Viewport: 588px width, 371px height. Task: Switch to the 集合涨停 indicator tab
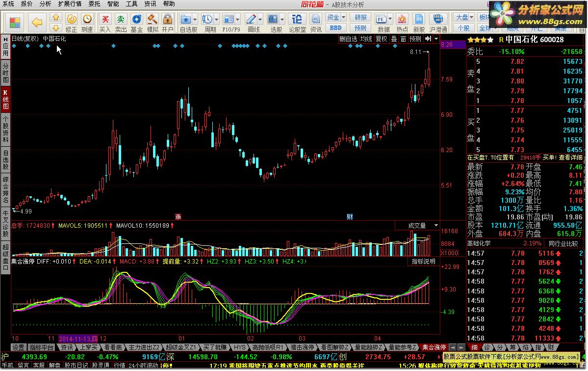(x=434, y=347)
